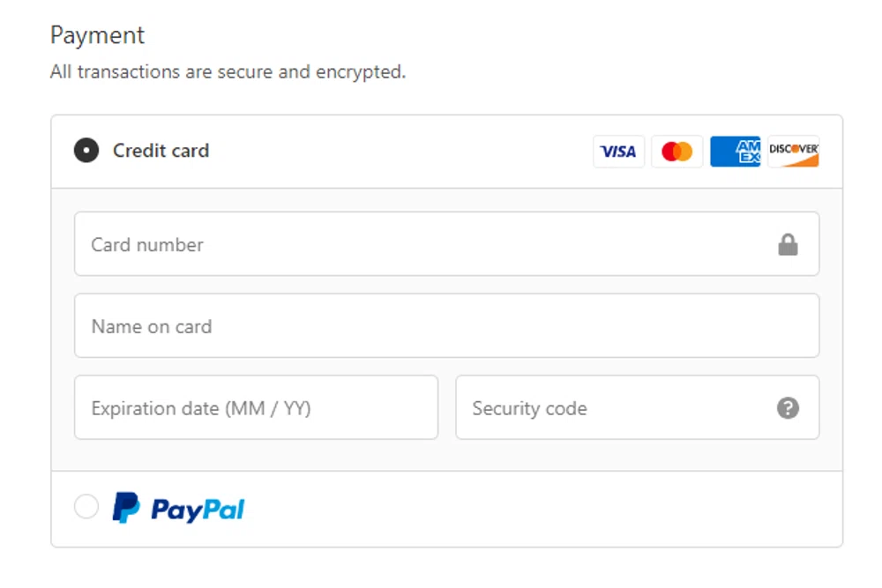Click the Payment section heading

click(x=97, y=35)
